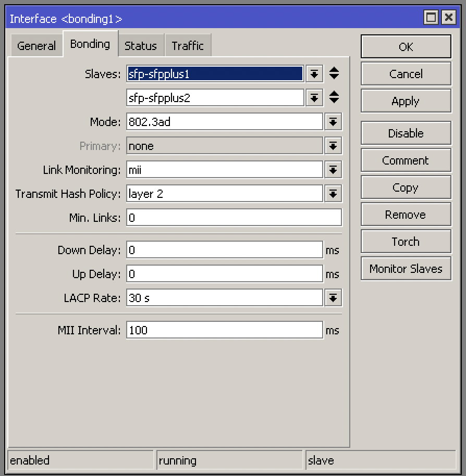Viewport: 466px width, 476px height.
Task: Click the OK button
Action: tap(406, 46)
